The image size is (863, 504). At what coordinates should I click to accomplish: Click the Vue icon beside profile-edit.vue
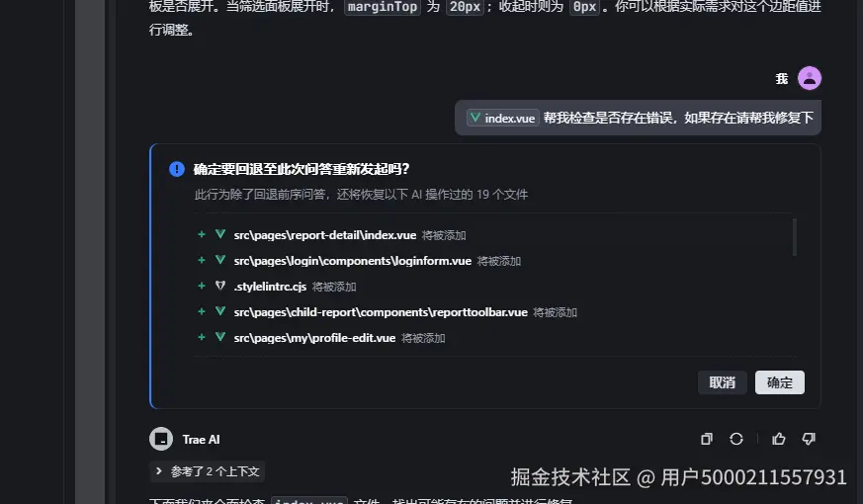[x=220, y=337]
